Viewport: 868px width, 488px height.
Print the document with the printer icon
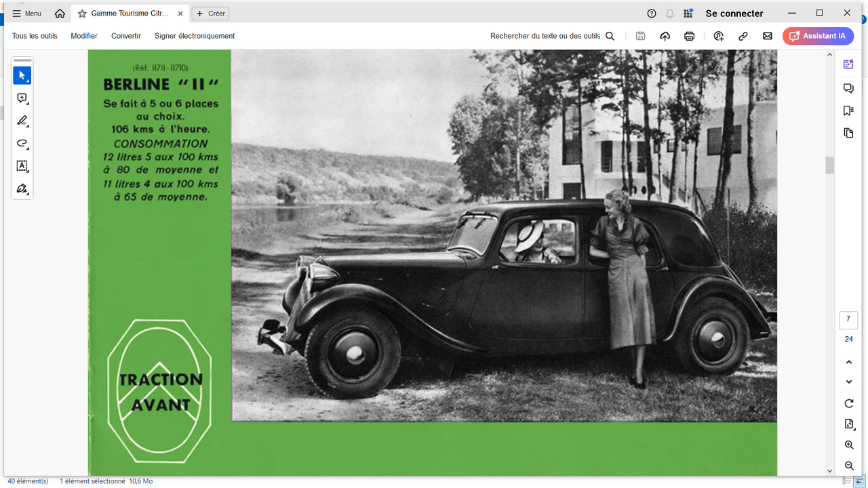689,36
